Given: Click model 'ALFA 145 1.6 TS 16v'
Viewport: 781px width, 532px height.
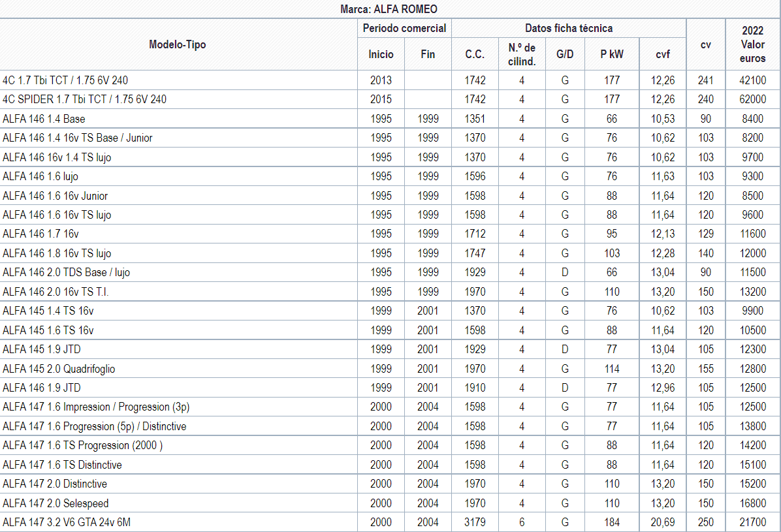Looking at the screenshot, I should click(48, 330).
